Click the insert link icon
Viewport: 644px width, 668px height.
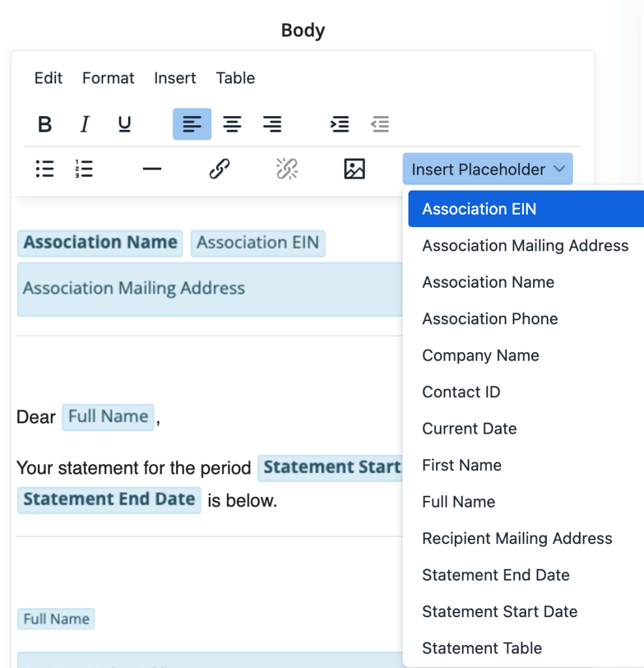219,169
